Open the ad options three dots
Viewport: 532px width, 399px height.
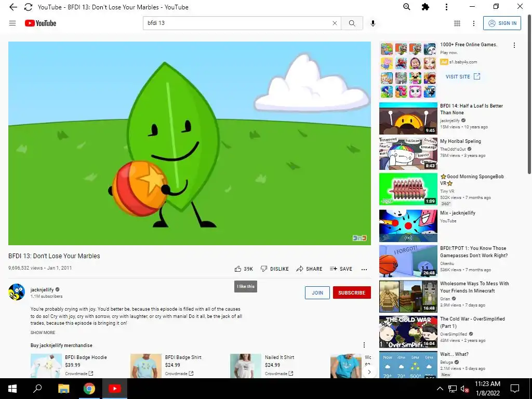pos(514,45)
